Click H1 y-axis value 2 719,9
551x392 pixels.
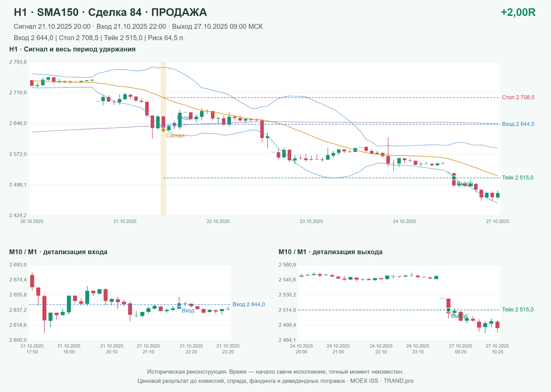pyautogui.click(x=18, y=93)
